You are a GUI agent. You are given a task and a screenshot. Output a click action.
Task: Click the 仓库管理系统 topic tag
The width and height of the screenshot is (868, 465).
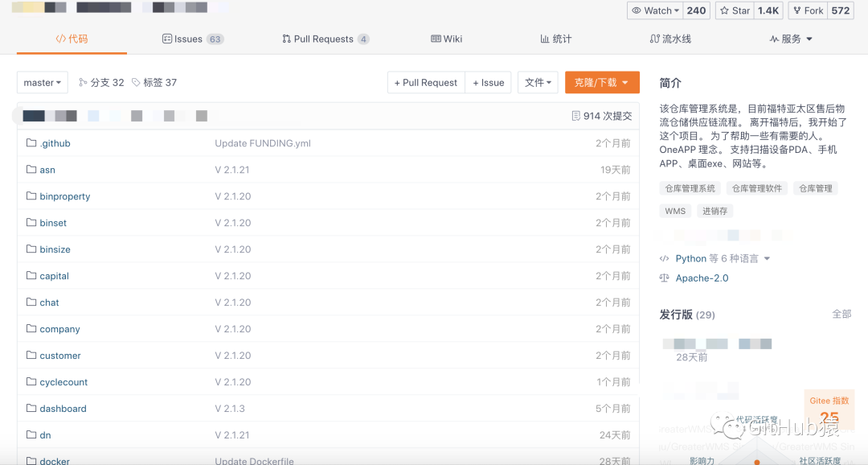point(690,188)
